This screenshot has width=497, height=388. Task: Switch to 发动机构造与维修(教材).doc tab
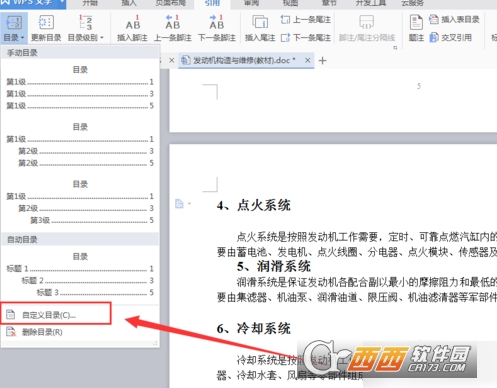click(238, 60)
